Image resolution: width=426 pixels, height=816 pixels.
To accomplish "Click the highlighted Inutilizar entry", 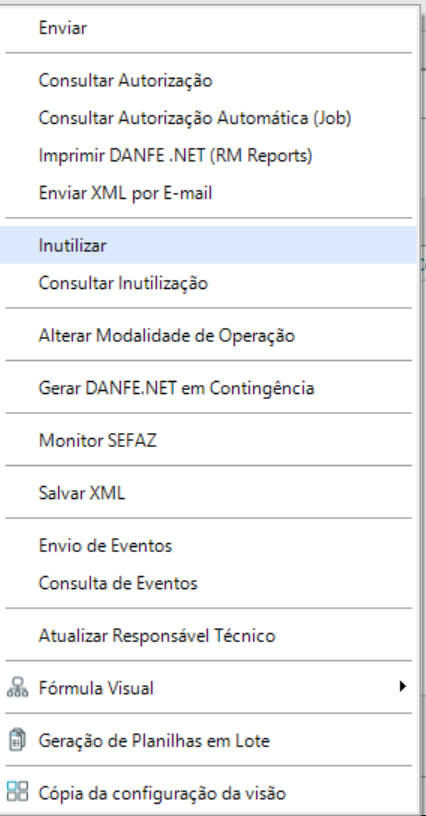I will point(209,245).
